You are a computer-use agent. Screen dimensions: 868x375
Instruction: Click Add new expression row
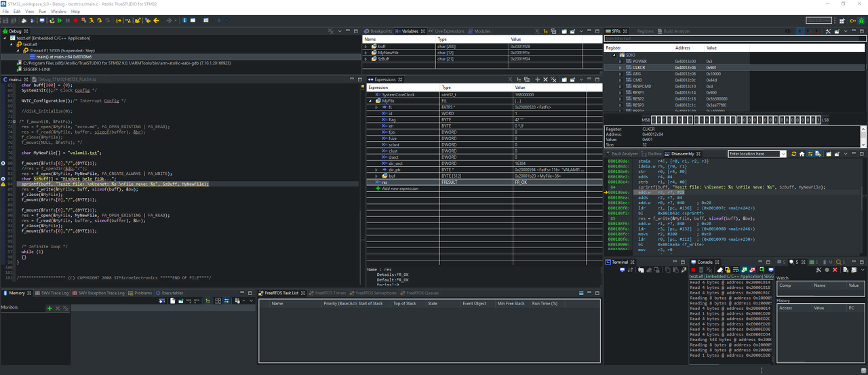click(x=398, y=189)
